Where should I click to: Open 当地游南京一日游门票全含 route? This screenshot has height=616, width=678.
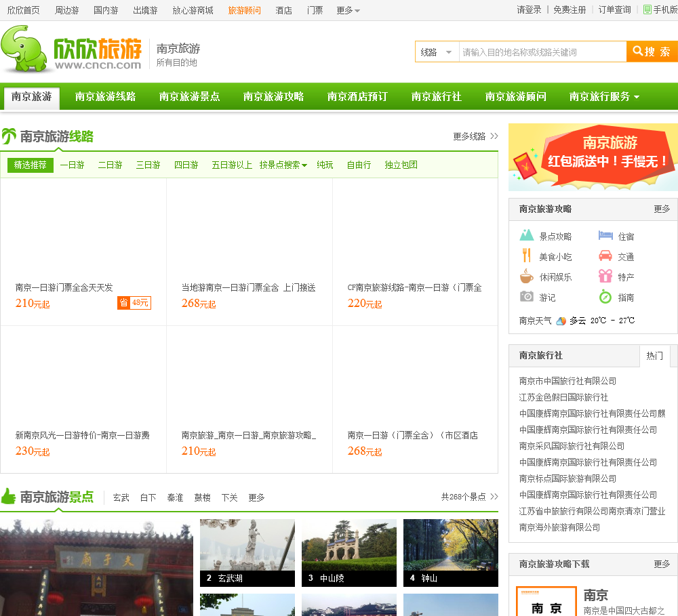(249, 287)
